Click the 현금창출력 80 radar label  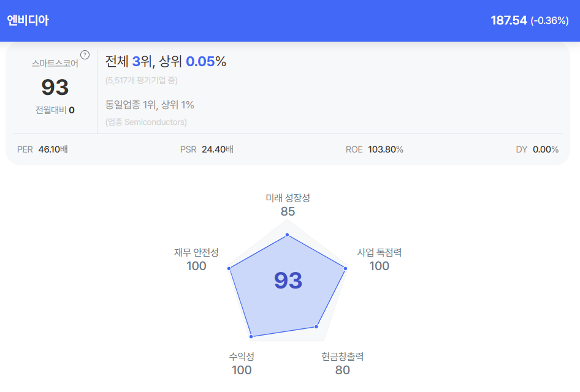click(343, 363)
